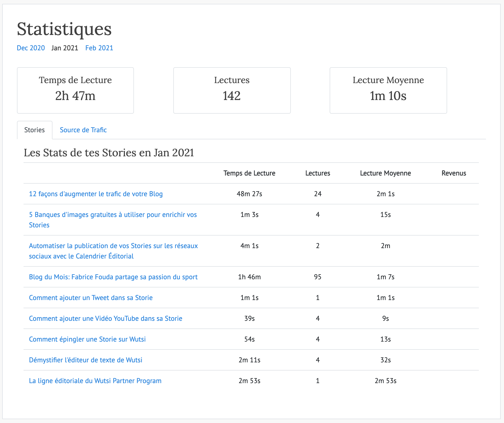The height and width of the screenshot is (423, 504).
Task: Open the Fabrice Fouda Blog du Mois story
Action: [x=113, y=277]
